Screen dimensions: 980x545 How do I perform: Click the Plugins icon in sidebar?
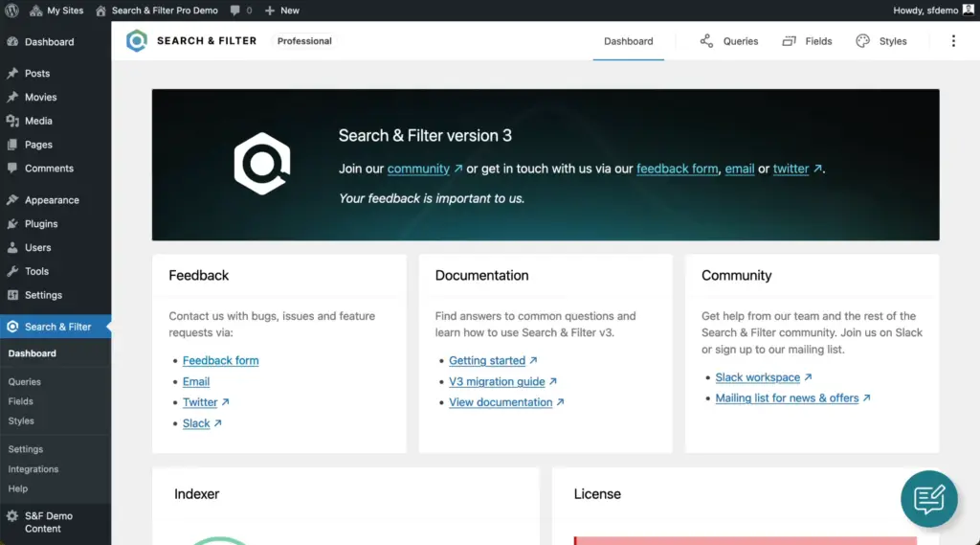click(12, 224)
